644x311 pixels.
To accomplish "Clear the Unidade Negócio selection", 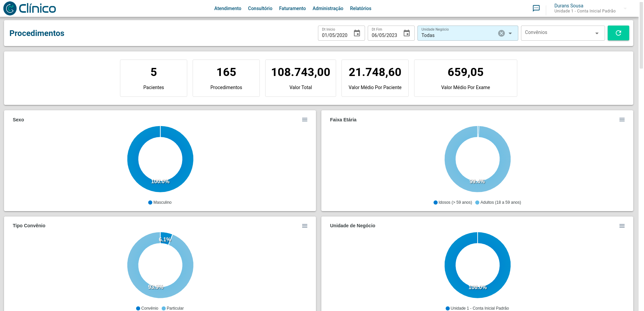I will (501, 33).
